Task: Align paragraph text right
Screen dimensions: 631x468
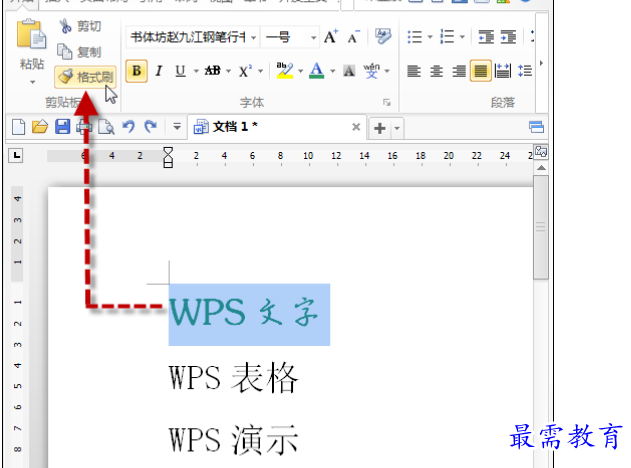Action: click(459, 71)
